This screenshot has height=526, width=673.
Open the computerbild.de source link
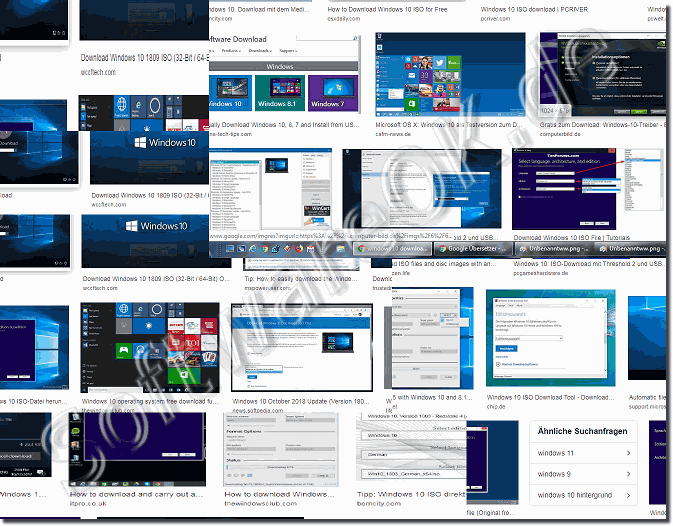click(560, 134)
